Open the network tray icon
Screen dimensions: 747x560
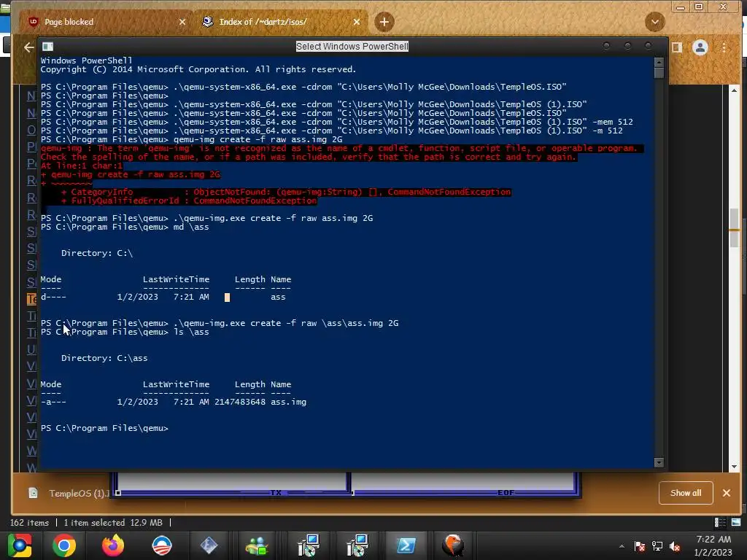[x=657, y=546]
